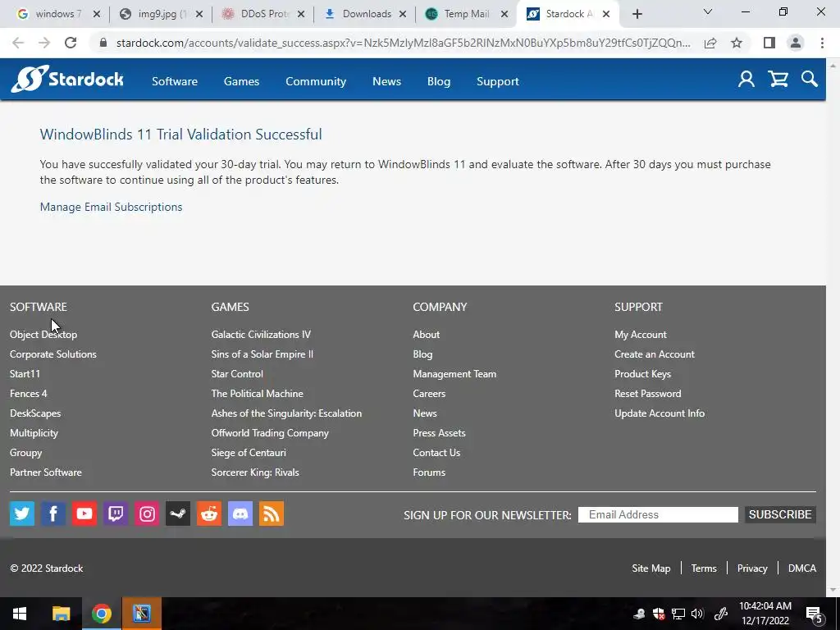Image resolution: width=840 pixels, height=630 pixels.
Task: Switch to the windows 7 Google tab
Action: coord(58,14)
